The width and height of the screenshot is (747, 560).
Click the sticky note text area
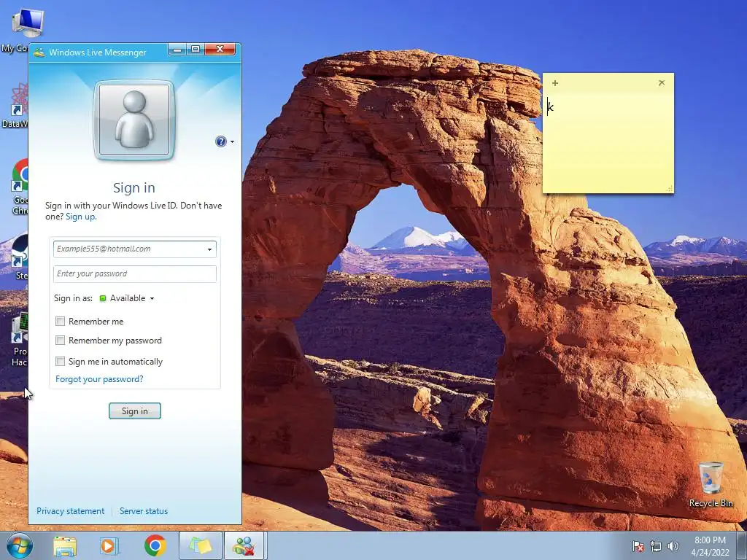(x=608, y=142)
